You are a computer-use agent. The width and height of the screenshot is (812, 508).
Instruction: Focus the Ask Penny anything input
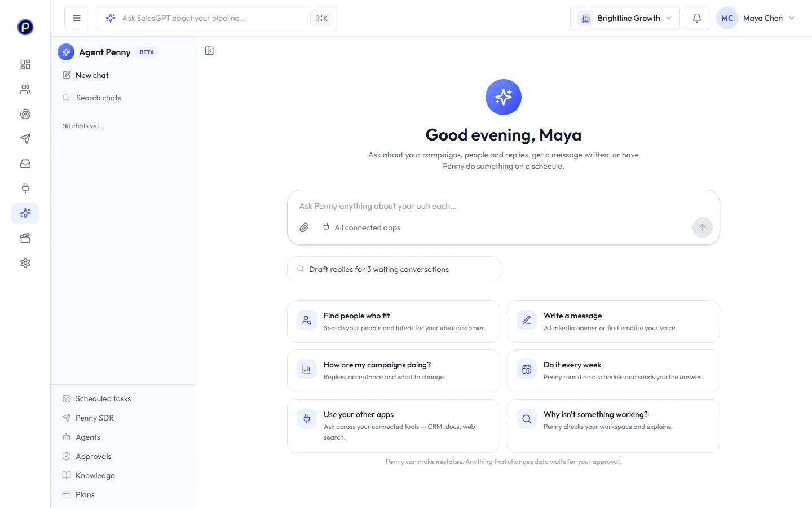[503, 206]
